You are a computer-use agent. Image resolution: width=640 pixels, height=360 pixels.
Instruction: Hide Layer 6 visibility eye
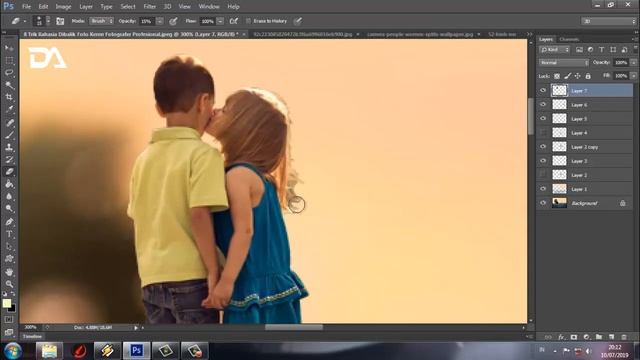(x=543, y=104)
